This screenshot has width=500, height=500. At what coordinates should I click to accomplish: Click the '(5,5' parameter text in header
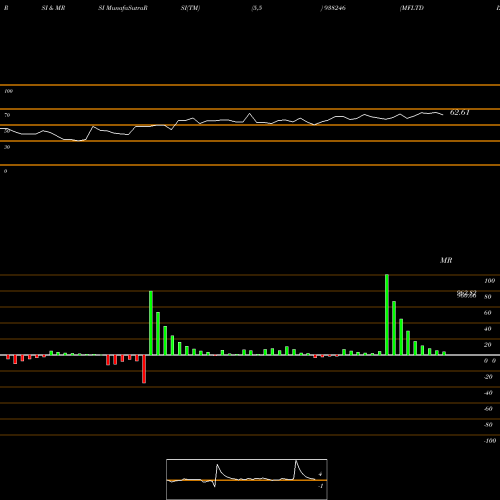(x=256, y=8)
